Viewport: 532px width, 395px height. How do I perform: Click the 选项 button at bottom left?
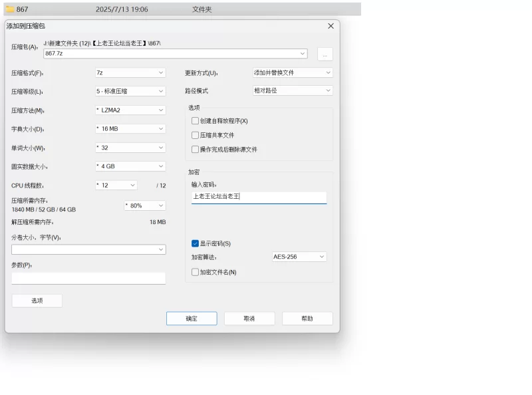(37, 301)
